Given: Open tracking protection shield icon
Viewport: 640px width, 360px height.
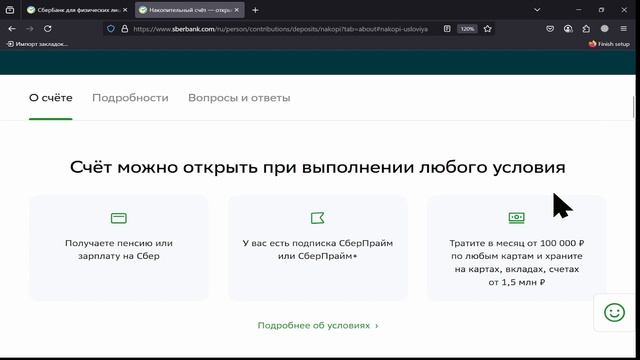Looking at the screenshot, I should 111,29.
